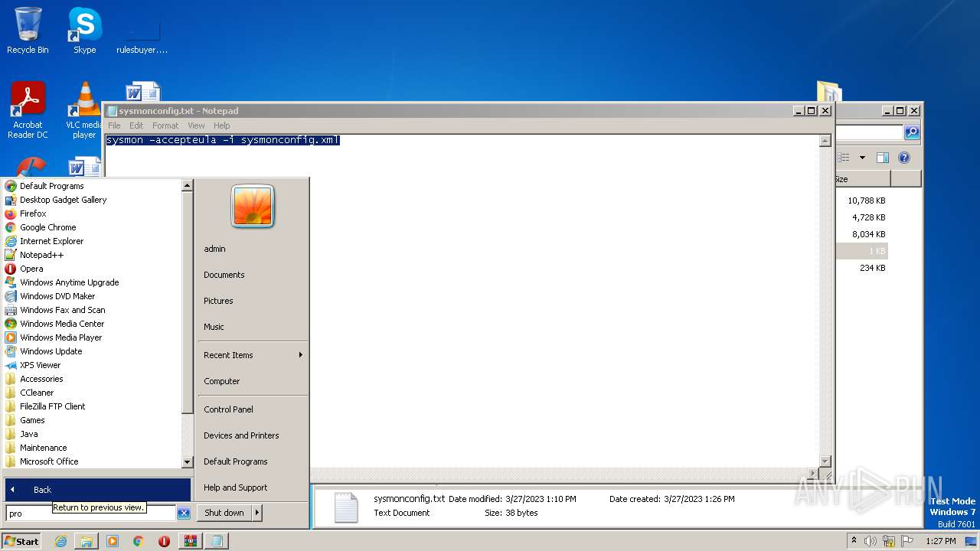
Task: Open the admin user folder
Action: click(x=253, y=249)
